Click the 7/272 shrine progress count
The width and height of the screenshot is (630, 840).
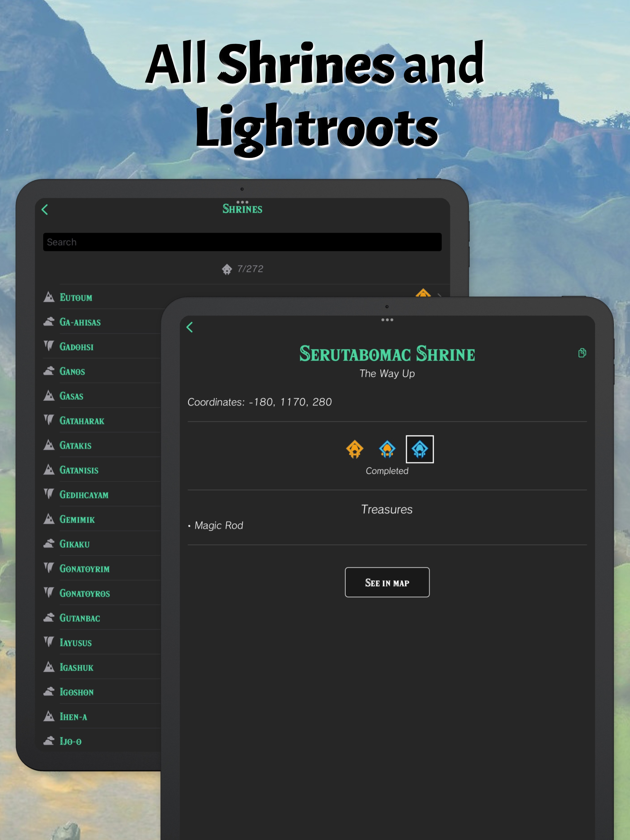[x=250, y=269]
